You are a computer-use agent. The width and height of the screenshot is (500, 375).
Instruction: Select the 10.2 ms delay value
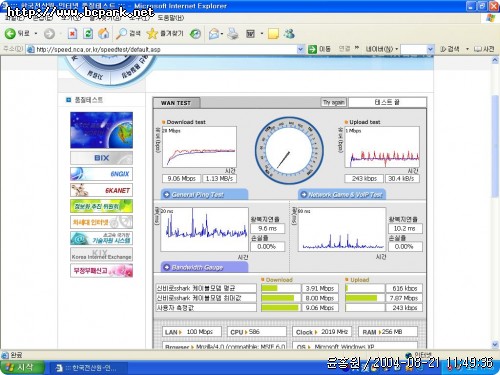click(x=405, y=228)
